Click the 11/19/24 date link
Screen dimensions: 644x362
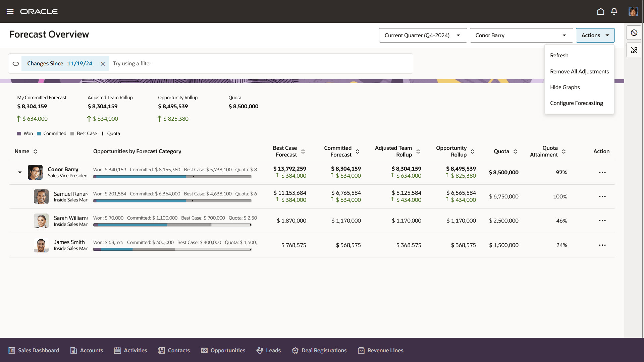click(79, 63)
